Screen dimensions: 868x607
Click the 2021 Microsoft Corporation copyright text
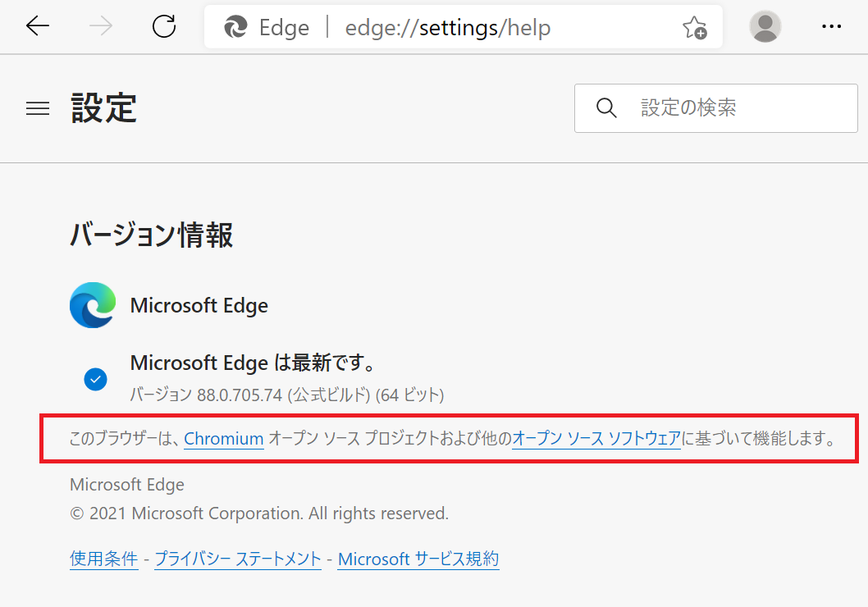click(x=259, y=513)
